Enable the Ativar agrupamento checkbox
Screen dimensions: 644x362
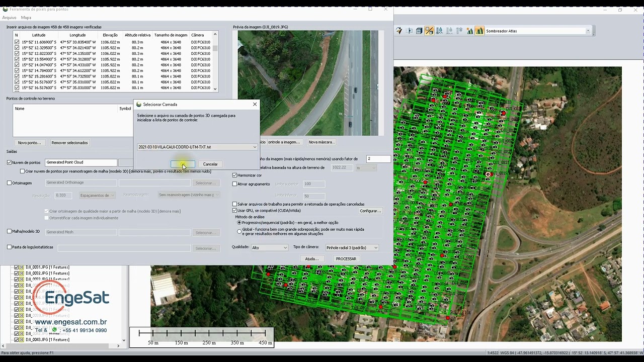tap(234, 184)
